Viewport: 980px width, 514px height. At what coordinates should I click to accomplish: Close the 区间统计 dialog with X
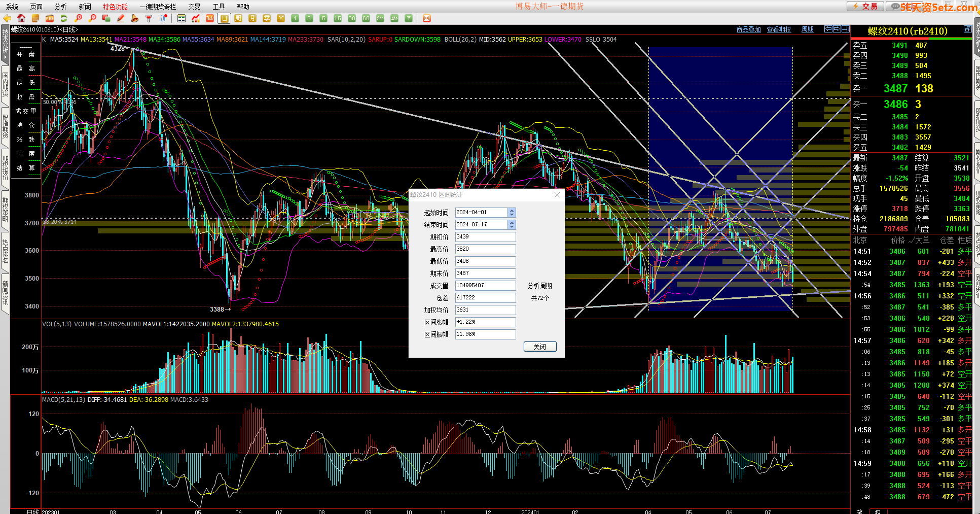557,195
